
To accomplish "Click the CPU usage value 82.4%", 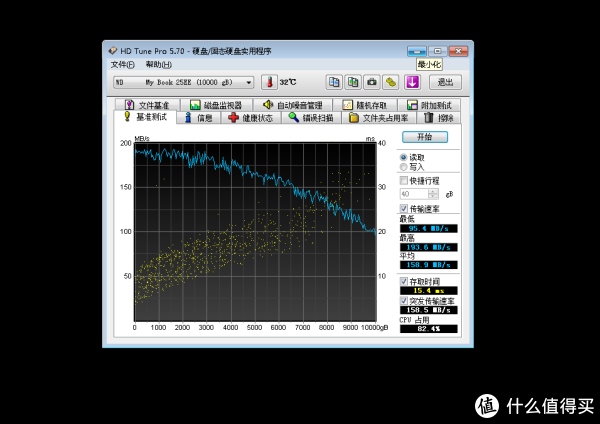I will coord(429,329).
